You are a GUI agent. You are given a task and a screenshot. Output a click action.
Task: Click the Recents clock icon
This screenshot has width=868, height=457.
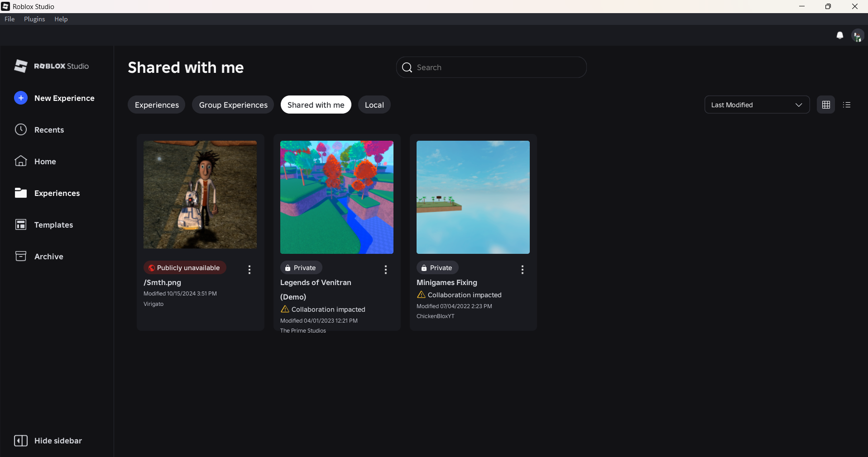point(21,129)
